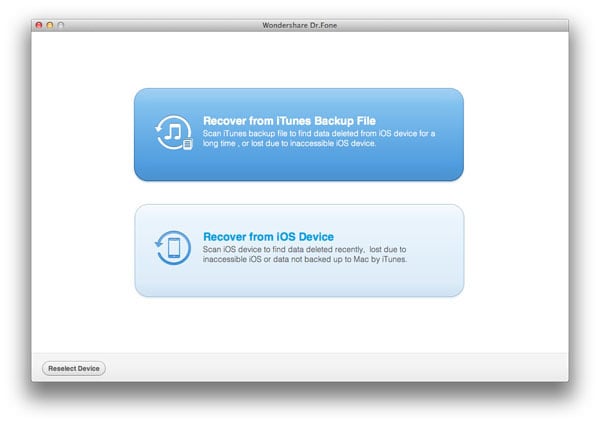Click the 'Scan iOS device to find data' description
The image size is (600, 425).
[x=305, y=254]
